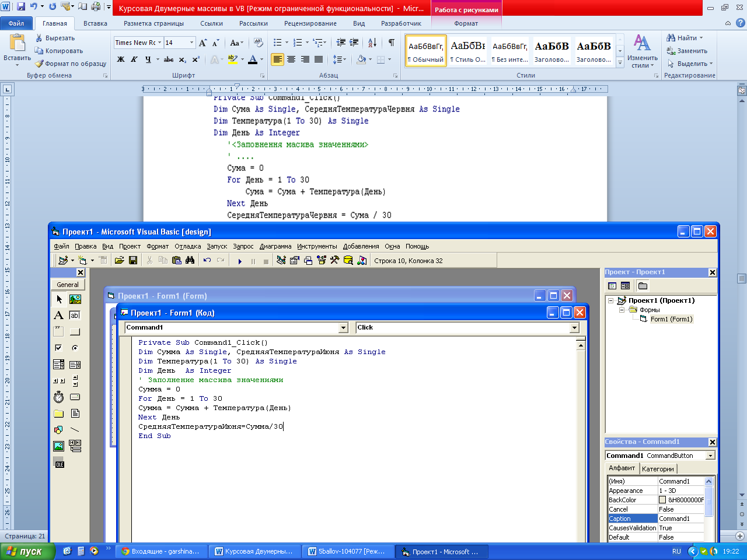The height and width of the screenshot is (560, 747).
Task: Collapse the Проект1 (Проект1) tree node
Action: tap(611, 301)
